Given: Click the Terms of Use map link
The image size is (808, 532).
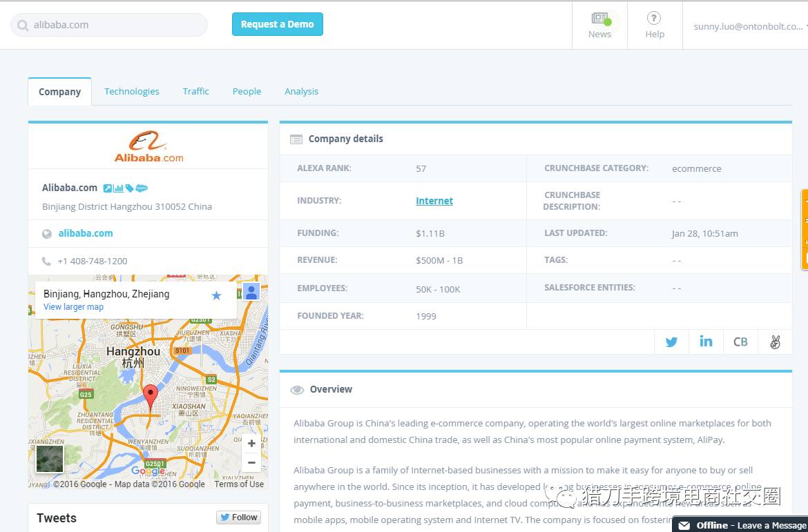Looking at the screenshot, I should [x=239, y=484].
